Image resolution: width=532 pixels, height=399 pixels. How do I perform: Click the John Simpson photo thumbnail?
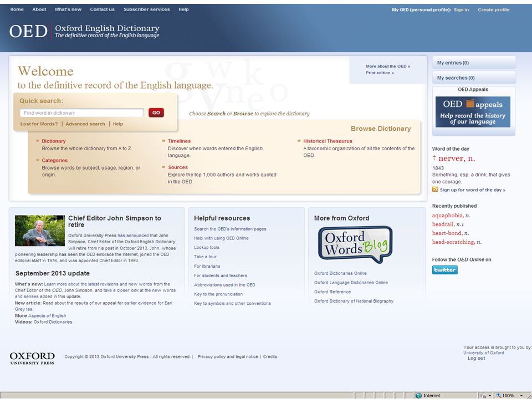[40, 231]
